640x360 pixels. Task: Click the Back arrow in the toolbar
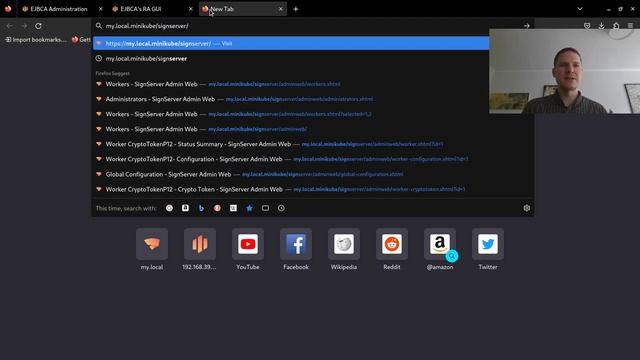click(9, 26)
